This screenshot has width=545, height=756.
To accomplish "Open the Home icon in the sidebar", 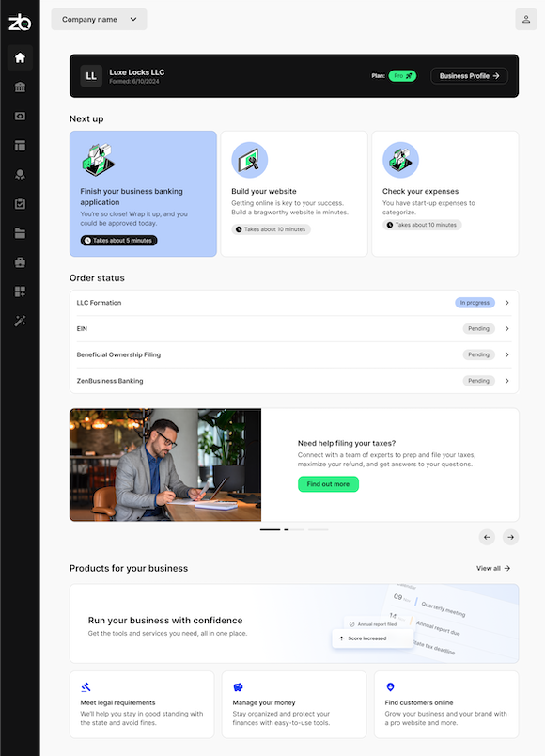I will (x=20, y=58).
